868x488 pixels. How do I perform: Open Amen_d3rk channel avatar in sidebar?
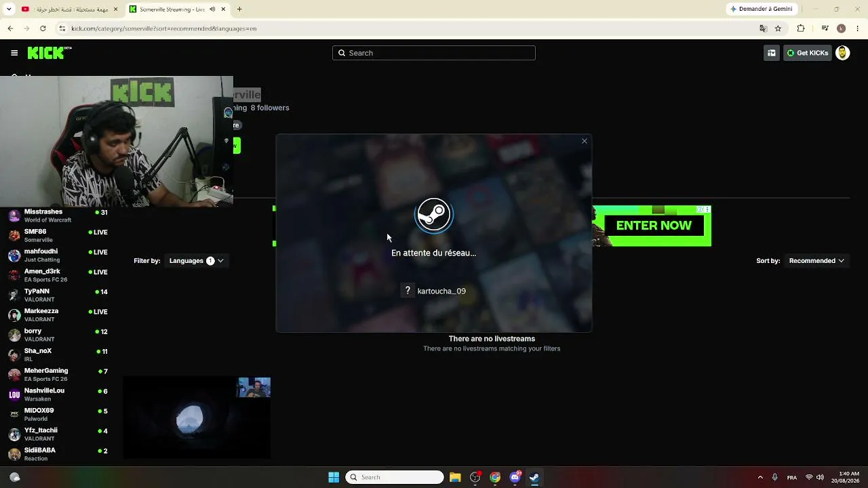click(x=14, y=275)
